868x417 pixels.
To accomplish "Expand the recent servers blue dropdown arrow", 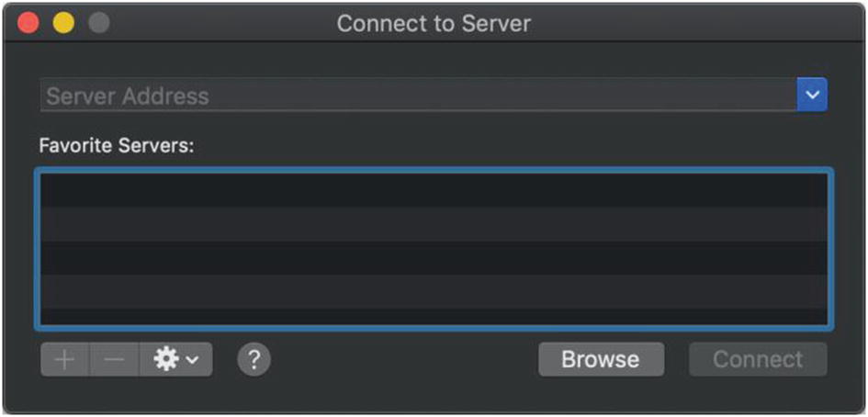I will tap(812, 95).
